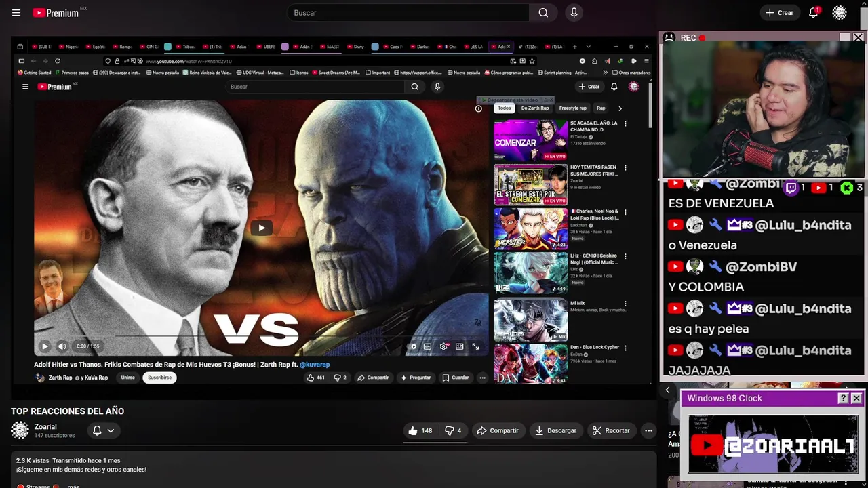Open the Mi Mix video thumbnail
Image resolution: width=868 pixels, height=488 pixels.
[530, 319]
